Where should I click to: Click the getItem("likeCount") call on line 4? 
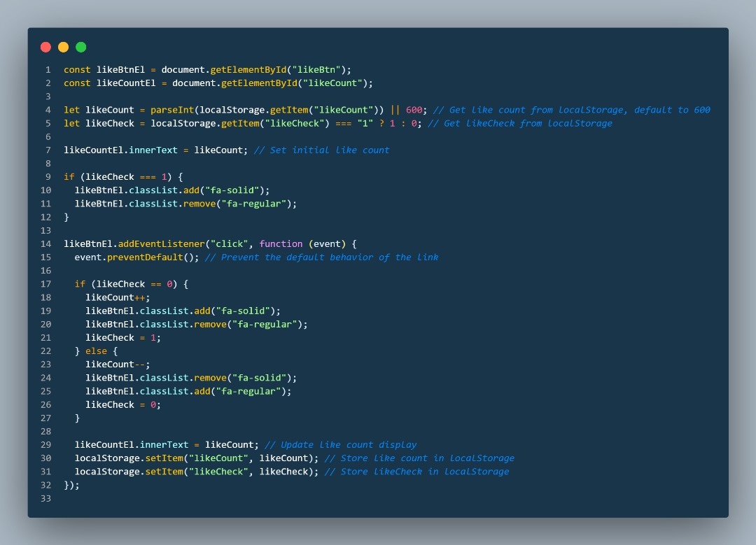(x=324, y=110)
